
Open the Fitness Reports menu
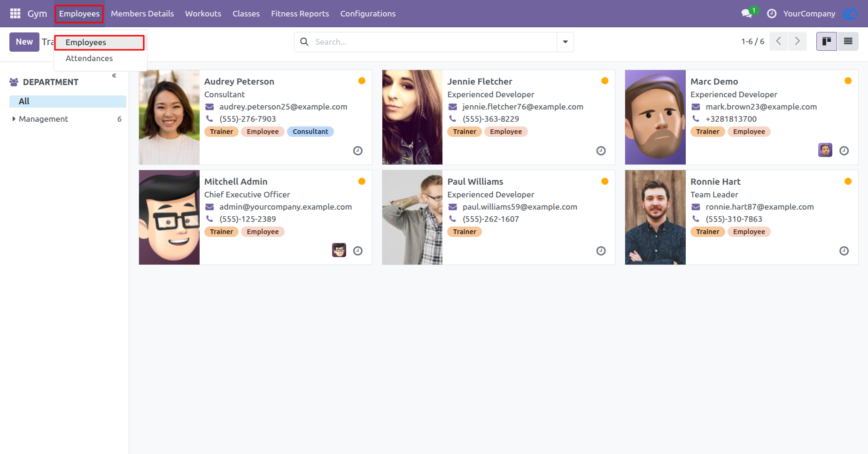(300, 14)
